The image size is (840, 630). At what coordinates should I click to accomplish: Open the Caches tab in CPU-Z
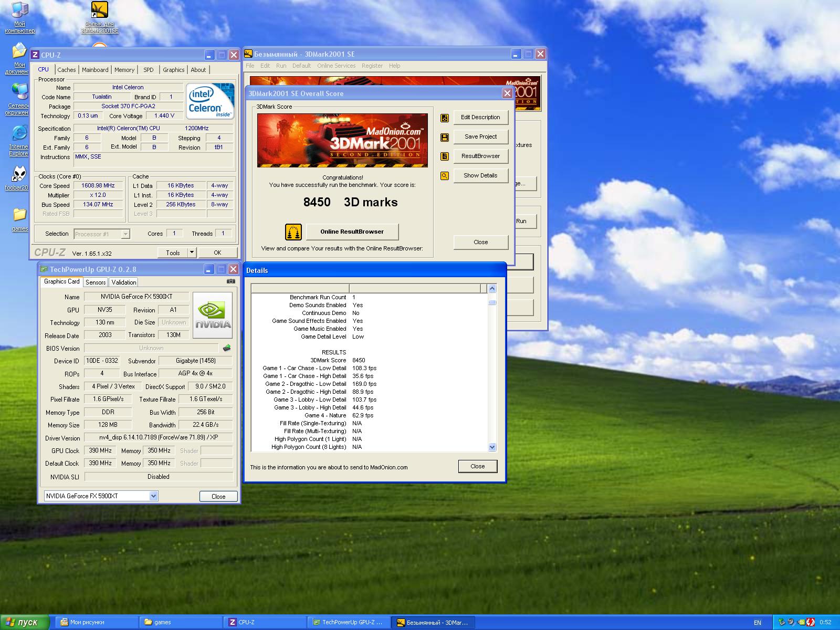coord(67,70)
